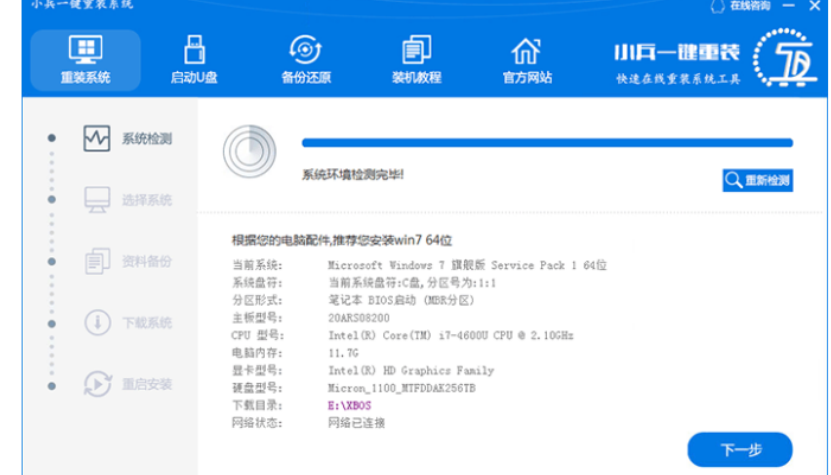Select the 资料备份 step label

coord(147,261)
